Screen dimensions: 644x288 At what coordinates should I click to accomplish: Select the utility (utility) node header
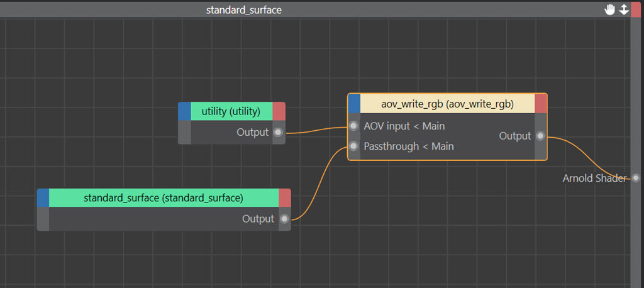tap(231, 111)
